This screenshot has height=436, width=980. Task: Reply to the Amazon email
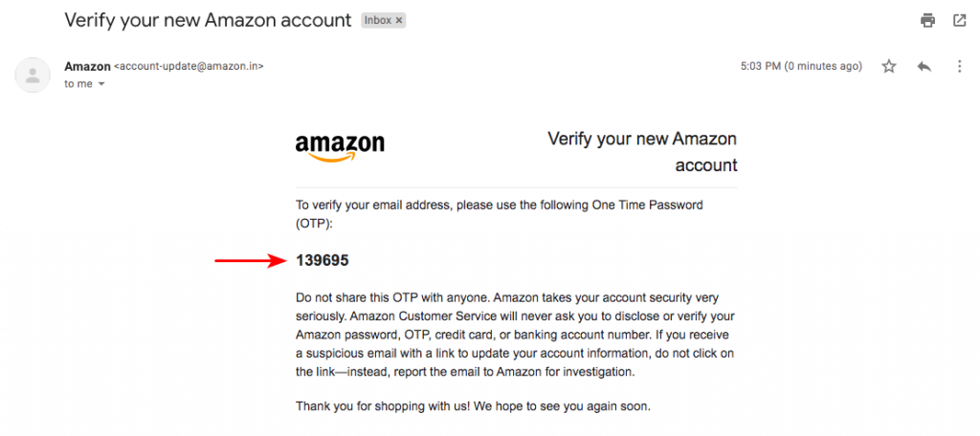click(924, 67)
